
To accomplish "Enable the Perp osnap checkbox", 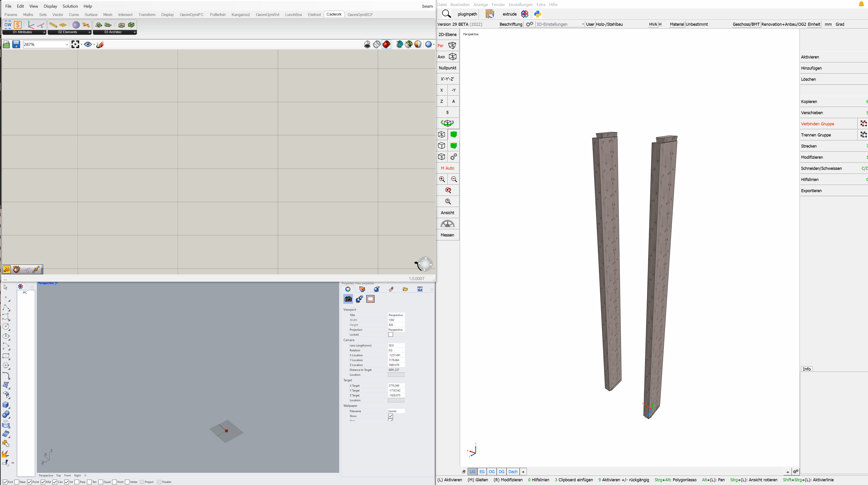I will tap(77, 482).
